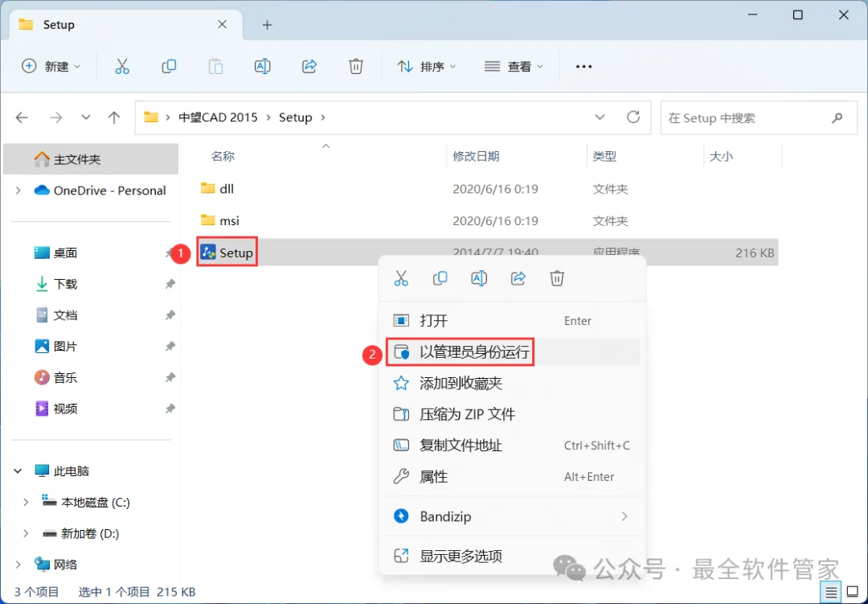Sort by the 类型 column header
The width and height of the screenshot is (868, 604).
point(604,156)
